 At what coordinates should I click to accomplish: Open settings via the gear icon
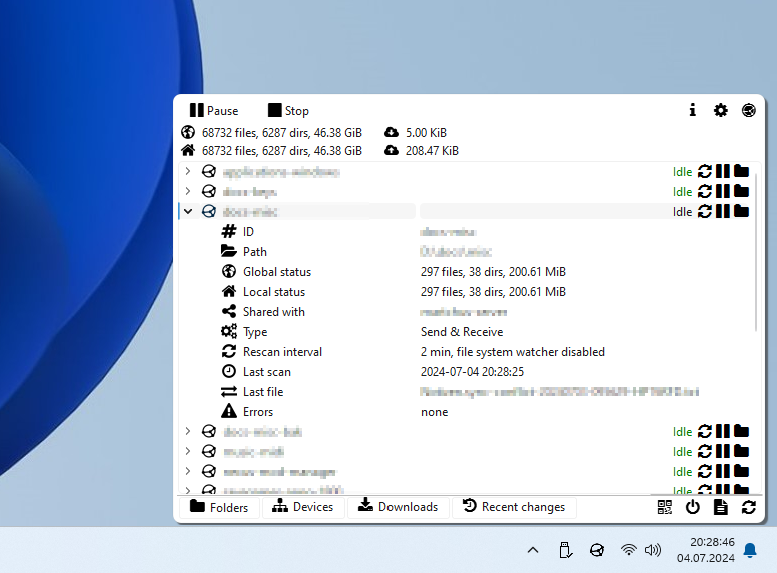tap(720, 111)
